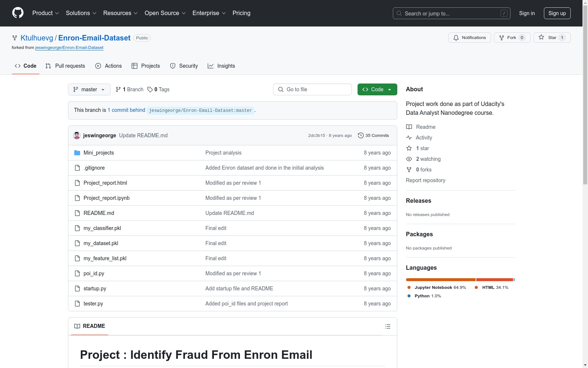588x368 pixels.
Task: Expand the Resources menu
Action: [x=121, y=13]
